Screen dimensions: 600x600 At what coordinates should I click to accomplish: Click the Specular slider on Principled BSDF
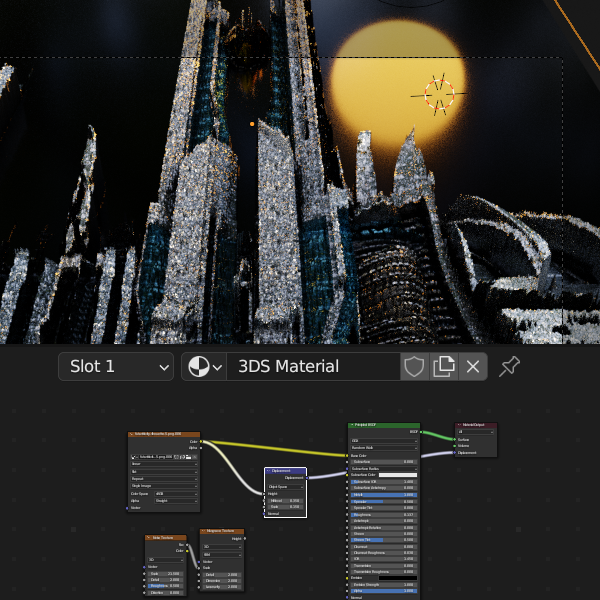(x=384, y=502)
